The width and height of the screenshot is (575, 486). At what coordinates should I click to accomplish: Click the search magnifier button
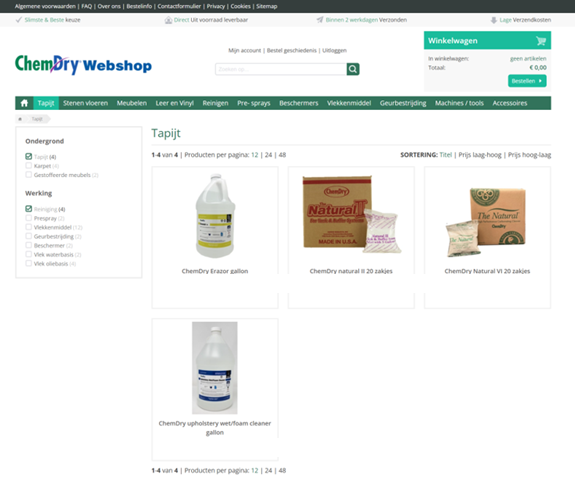click(x=353, y=69)
